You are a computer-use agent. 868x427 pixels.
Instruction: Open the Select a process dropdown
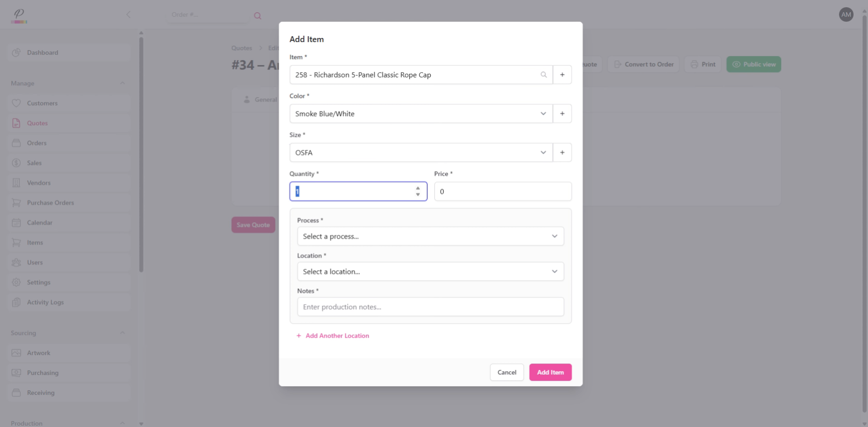pos(430,236)
